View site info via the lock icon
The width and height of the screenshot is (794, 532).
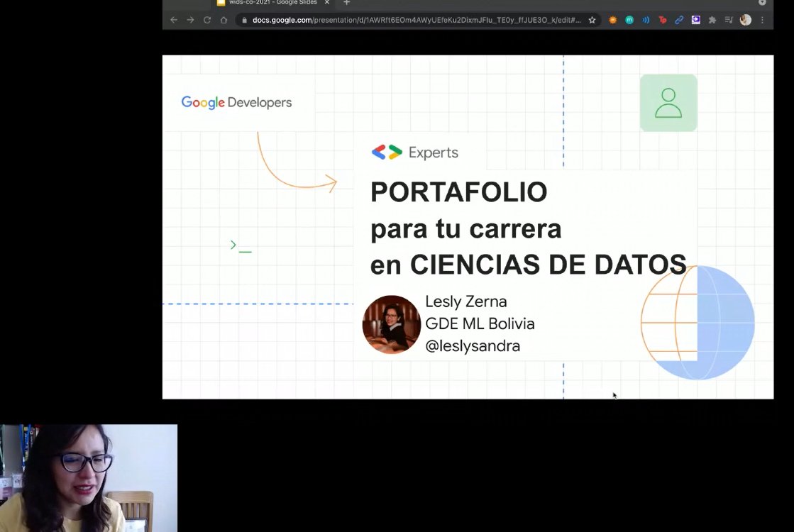click(x=244, y=21)
